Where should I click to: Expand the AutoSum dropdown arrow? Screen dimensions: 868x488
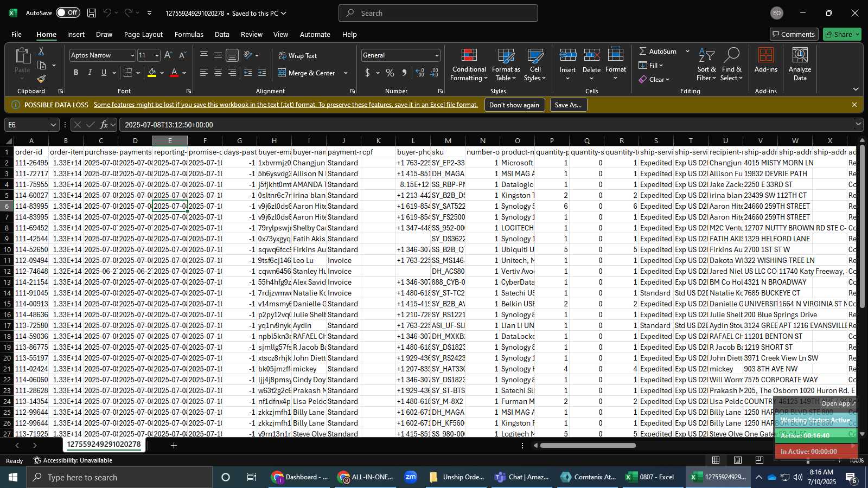point(687,51)
